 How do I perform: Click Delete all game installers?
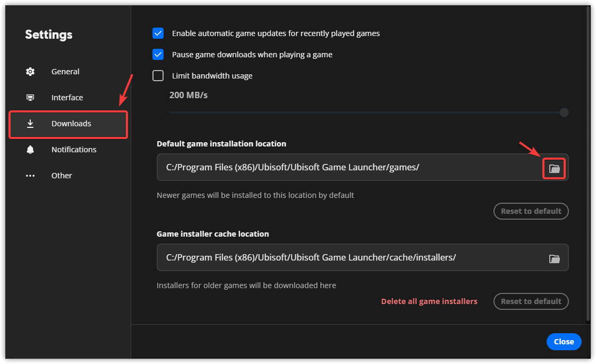(x=429, y=301)
